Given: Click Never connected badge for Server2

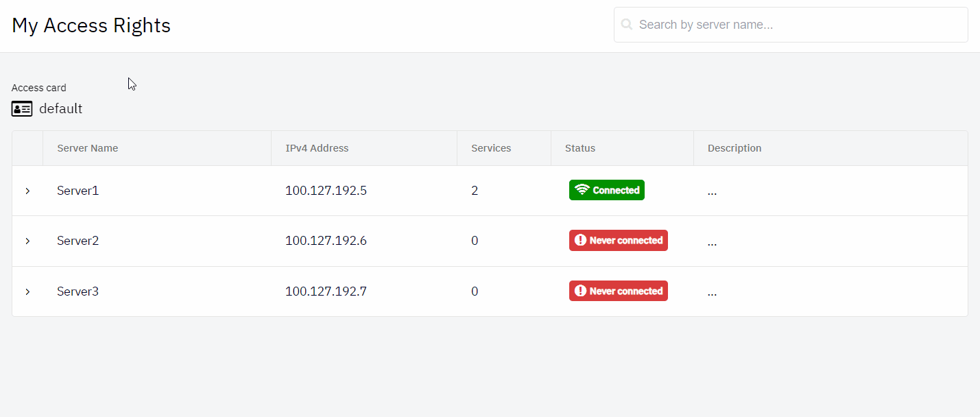Looking at the screenshot, I should (619, 240).
